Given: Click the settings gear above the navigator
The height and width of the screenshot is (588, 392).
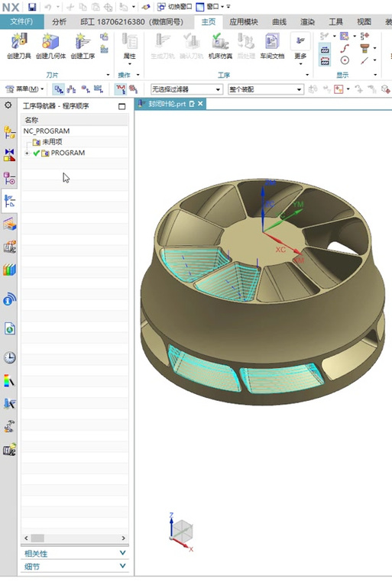Looking at the screenshot, I should pos(8,105).
